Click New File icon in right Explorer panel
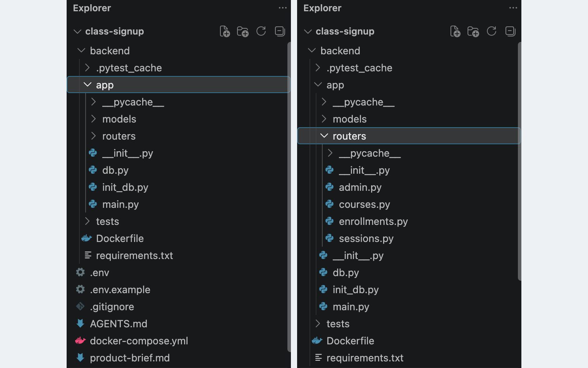This screenshot has height=368, width=588. pyautogui.click(x=455, y=31)
